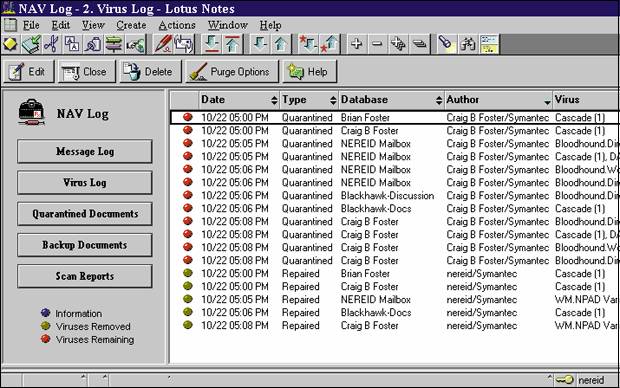The width and height of the screenshot is (620, 388).
Task: Sort by Date using column arrows
Action: coord(274,100)
